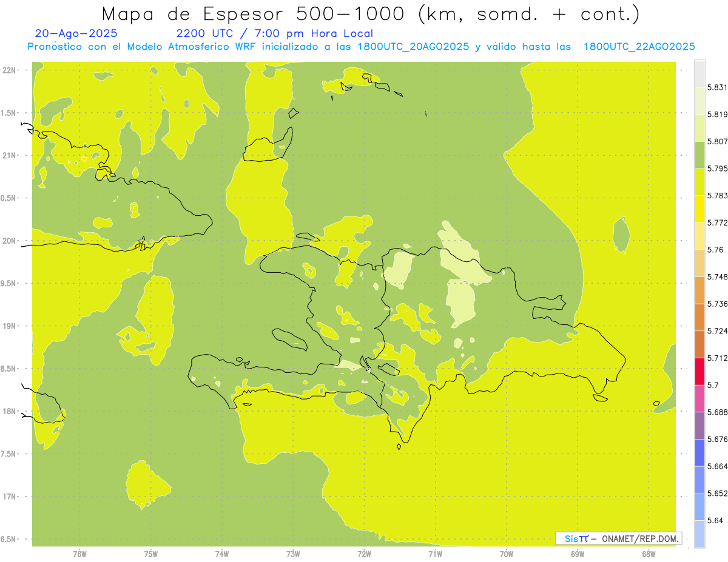Click the 76W longitude axis label

(x=79, y=555)
